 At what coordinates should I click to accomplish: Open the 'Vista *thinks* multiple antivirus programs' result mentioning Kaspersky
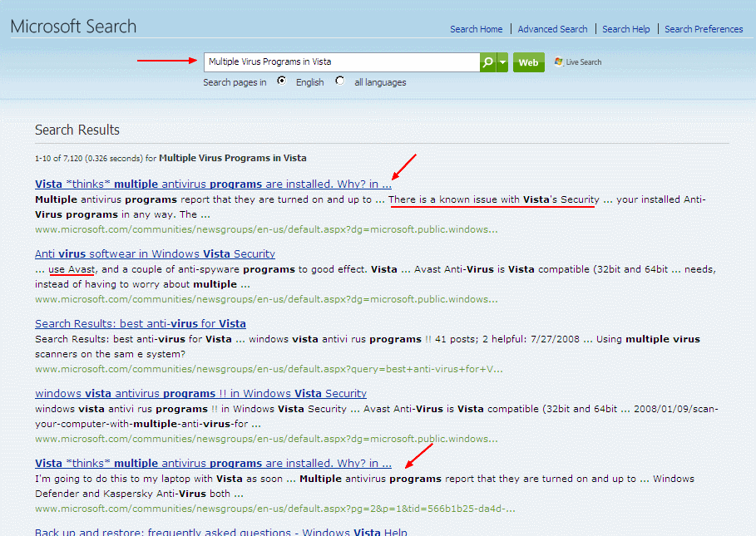[213, 463]
